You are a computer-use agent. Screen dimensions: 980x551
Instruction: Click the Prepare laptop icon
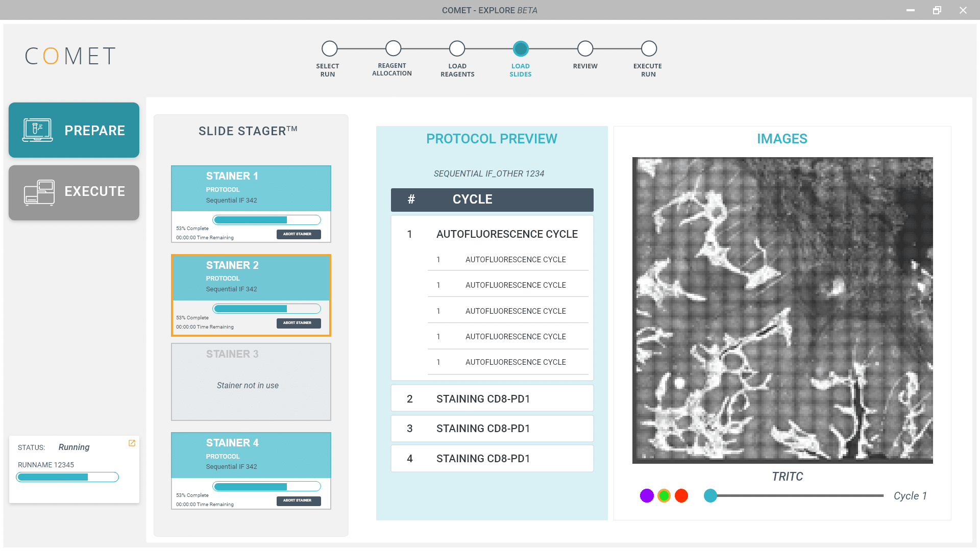coord(37,130)
